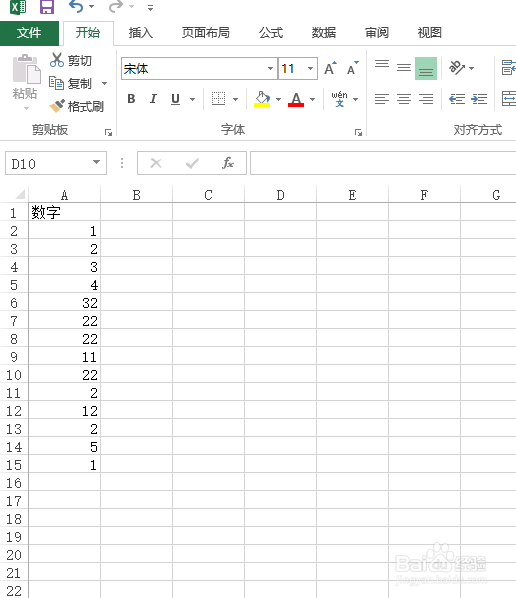This screenshot has height=598, width=516.
Task: Select the cell containing 32
Action: 64,303
